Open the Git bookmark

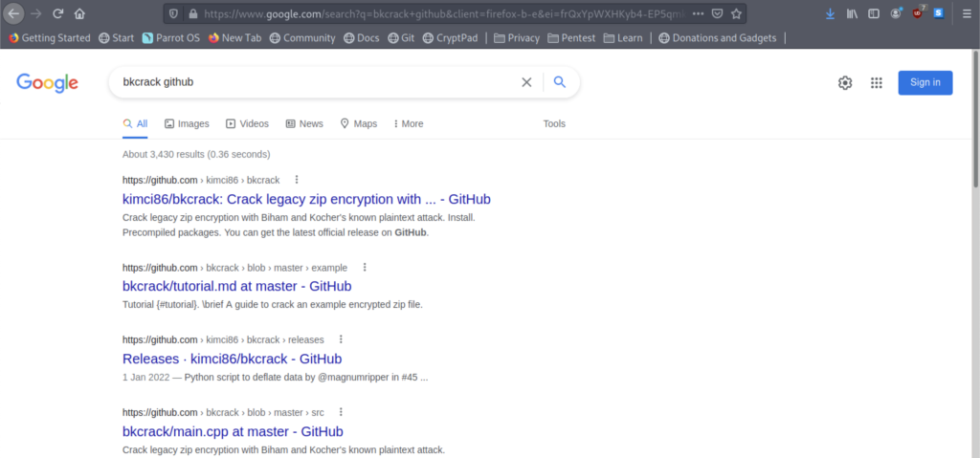[401, 38]
